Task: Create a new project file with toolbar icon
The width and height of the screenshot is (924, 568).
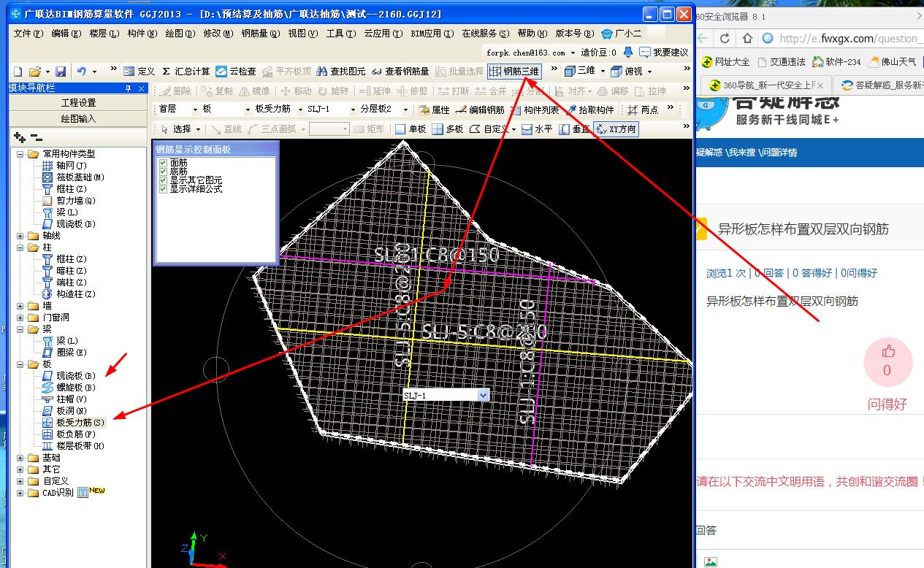Action: coord(18,71)
